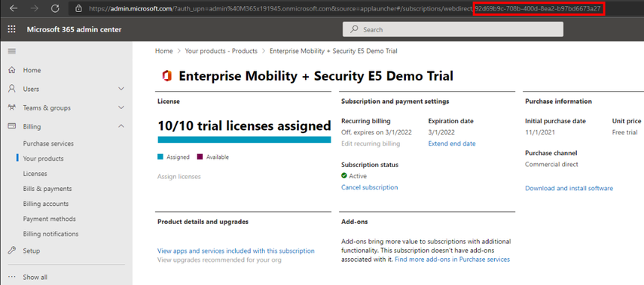Viewport: 644px width, 285px height.
Task: Click the Free trial unit price value
Action: [x=624, y=132]
